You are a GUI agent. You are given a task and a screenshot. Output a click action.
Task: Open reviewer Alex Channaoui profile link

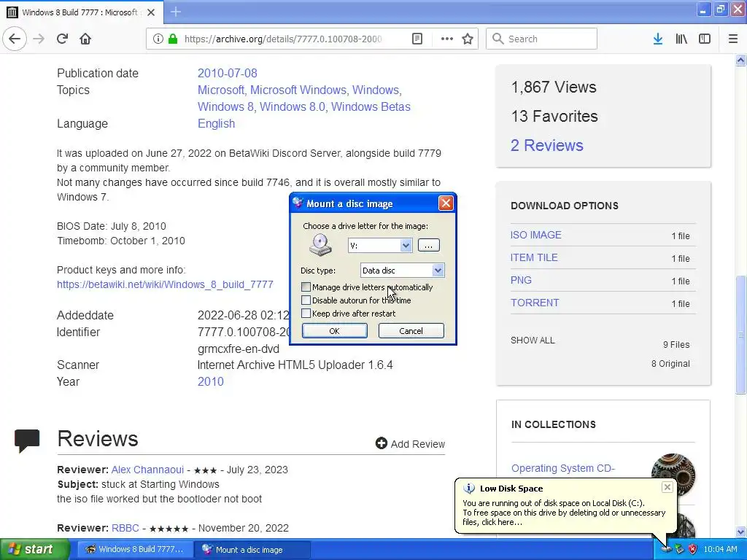point(147,470)
